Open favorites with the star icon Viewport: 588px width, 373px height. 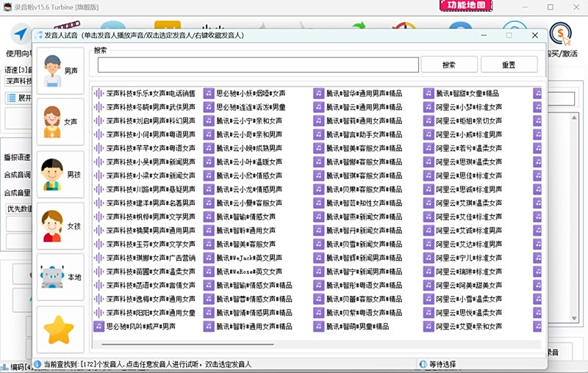tap(60, 329)
